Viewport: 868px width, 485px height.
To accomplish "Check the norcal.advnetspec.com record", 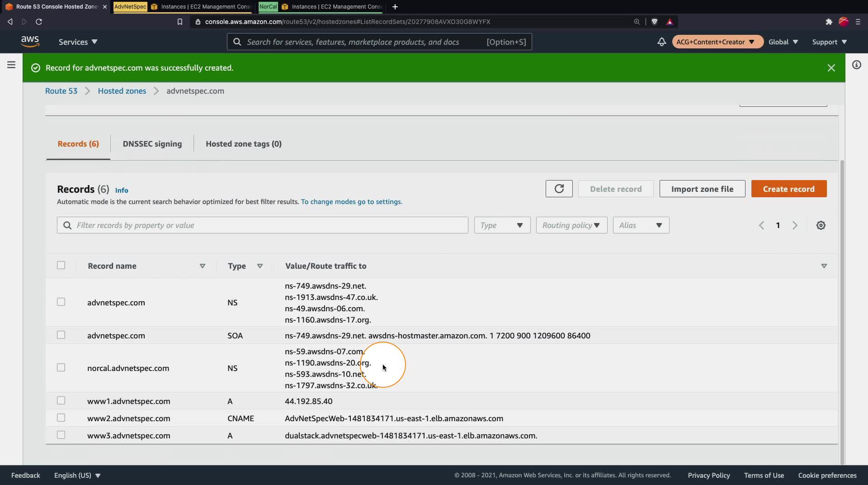I will pyautogui.click(x=61, y=368).
